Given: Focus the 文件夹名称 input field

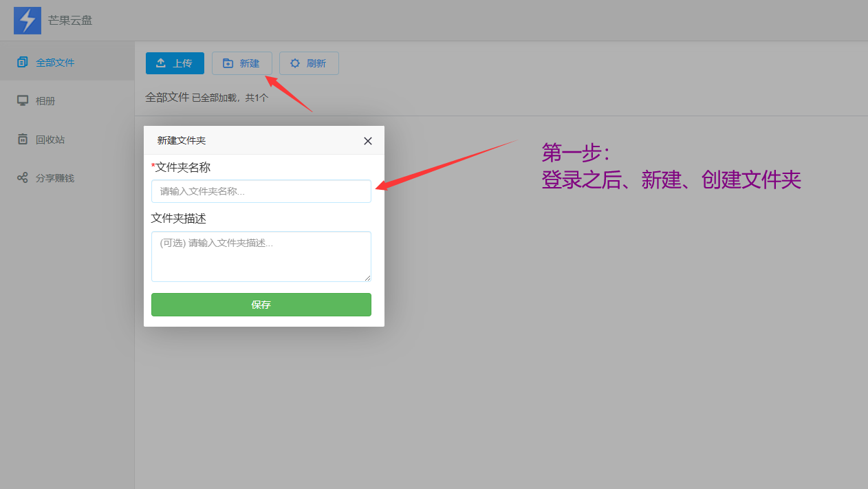Looking at the screenshot, I should 261,191.
